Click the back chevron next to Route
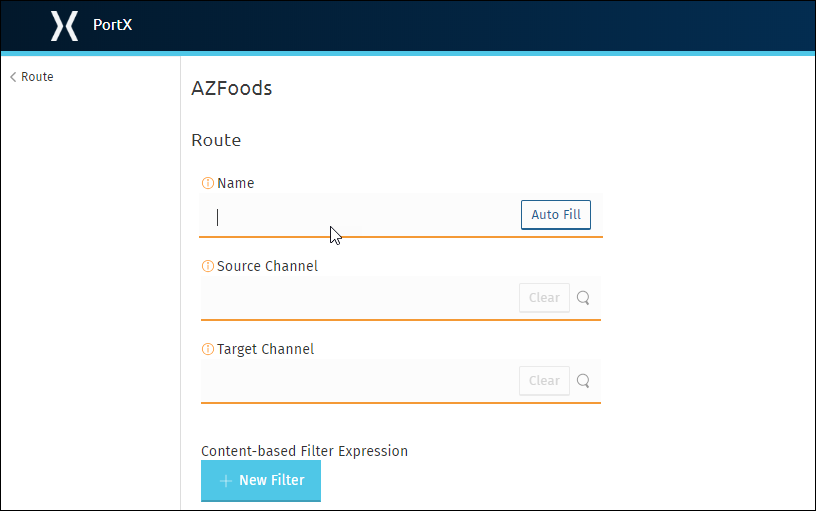This screenshot has width=816, height=511. click(13, 77)
